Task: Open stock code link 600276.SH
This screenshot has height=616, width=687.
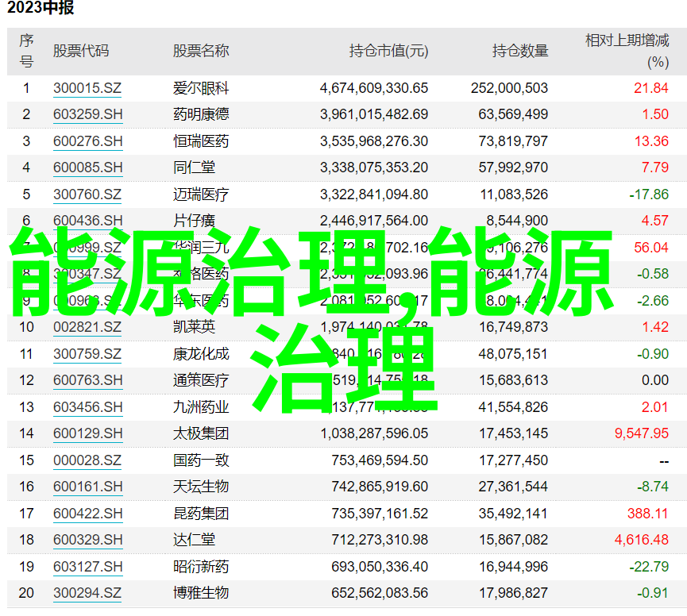Action: click(87, 141)
